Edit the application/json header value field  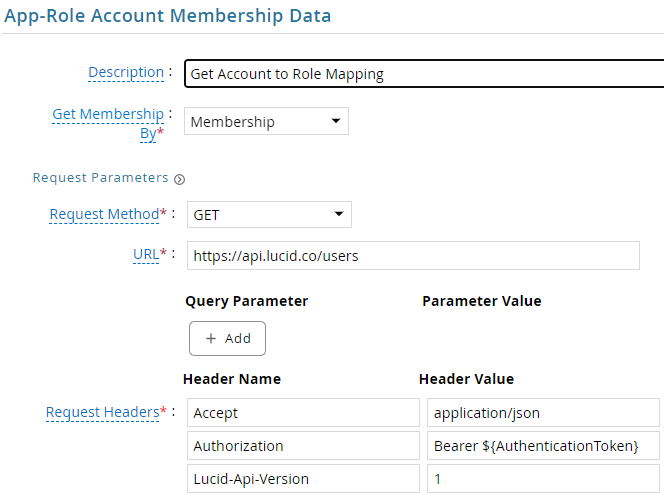tap(543, 412)
